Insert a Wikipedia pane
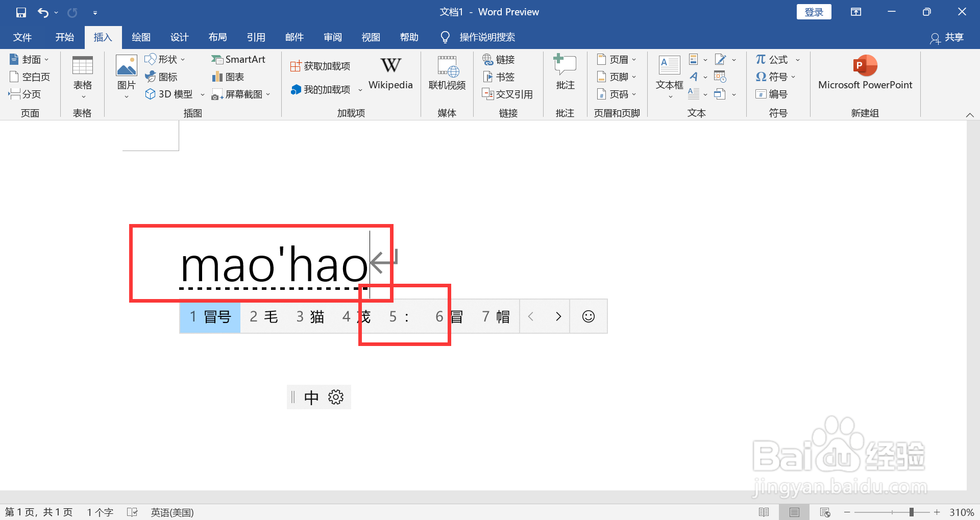This screenshot has height=520, width=980. pos(390,74)
